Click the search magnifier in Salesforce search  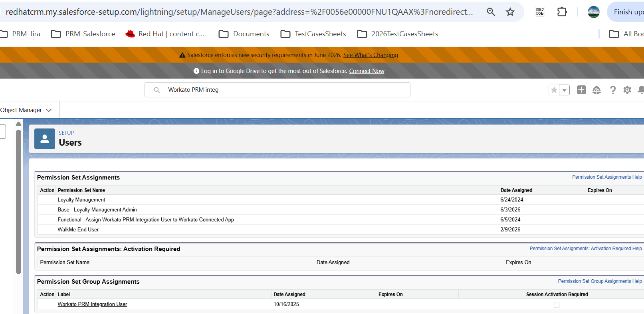tap(157, 90)
